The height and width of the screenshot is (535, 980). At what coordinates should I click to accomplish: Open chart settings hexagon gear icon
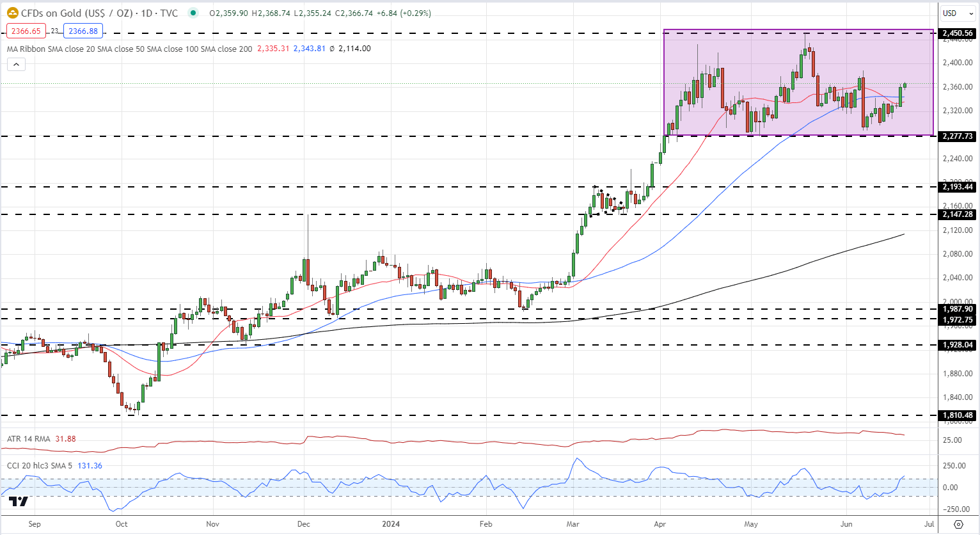pos(958,524)
